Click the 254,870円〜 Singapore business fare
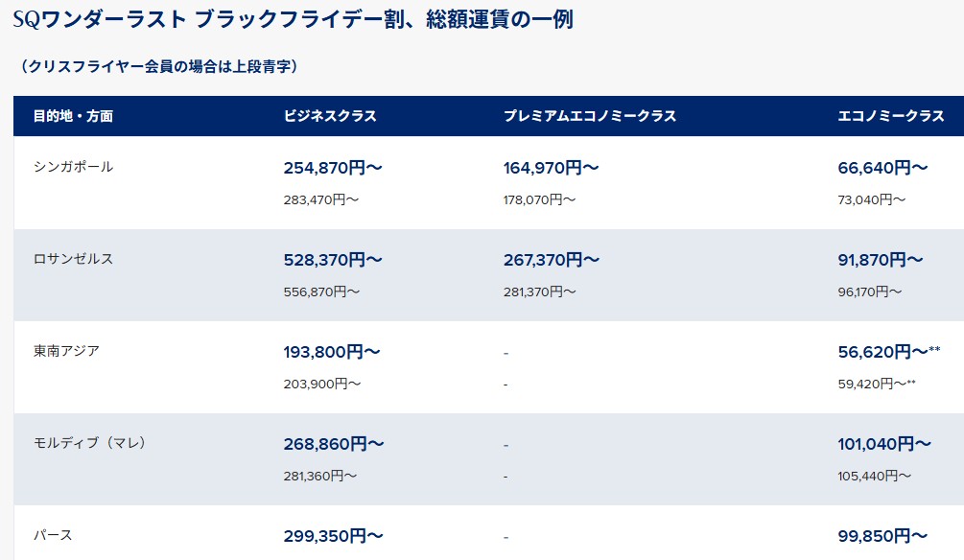This screenshot has width=964, height=560. [333, 168]
